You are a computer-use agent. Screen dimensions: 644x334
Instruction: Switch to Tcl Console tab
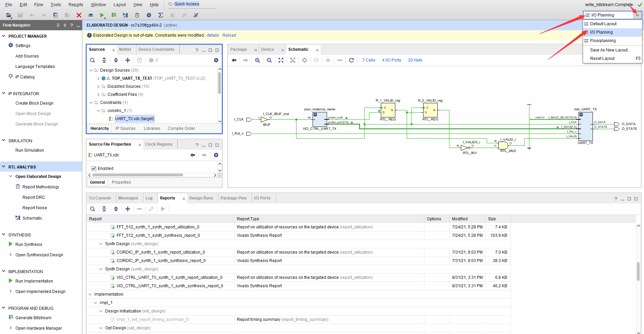point(100,198)
